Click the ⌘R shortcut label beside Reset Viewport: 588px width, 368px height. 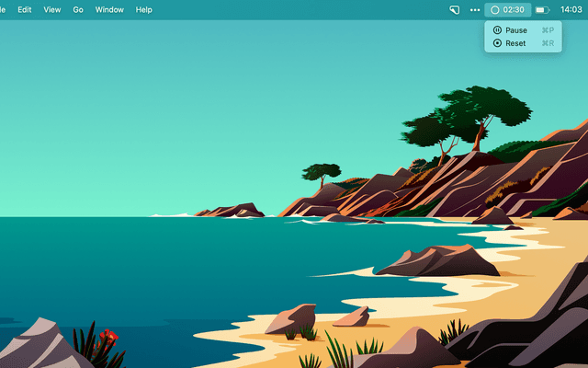click(x=548, y=43)
